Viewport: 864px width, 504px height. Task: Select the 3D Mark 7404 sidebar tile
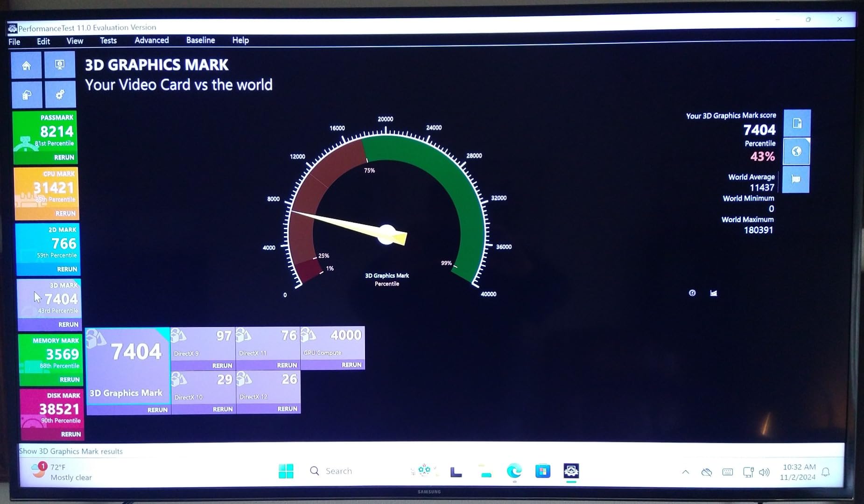coord(49,299)
